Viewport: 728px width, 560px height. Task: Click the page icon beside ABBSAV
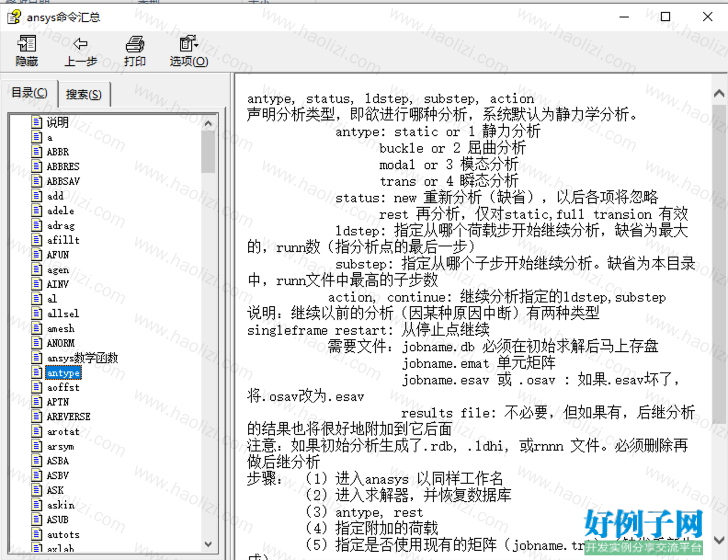[x=37, y=181]
